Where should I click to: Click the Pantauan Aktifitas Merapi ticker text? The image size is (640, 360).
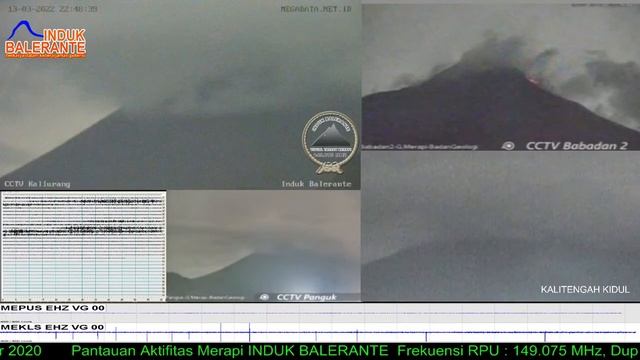click(x=230, y=351)
